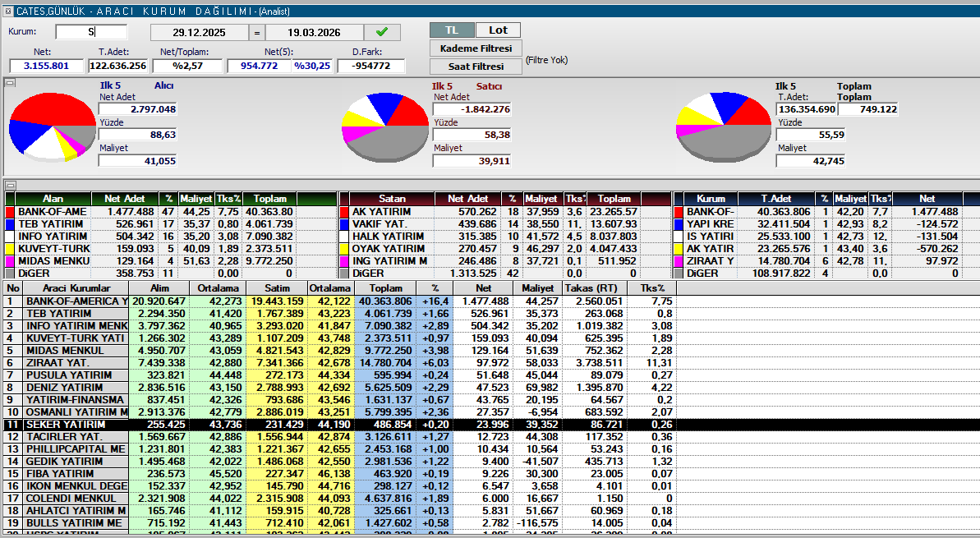980x538 pixels.
Task: Click the Ilk 5 Alıcı pie chart
Action: point(51,128)
